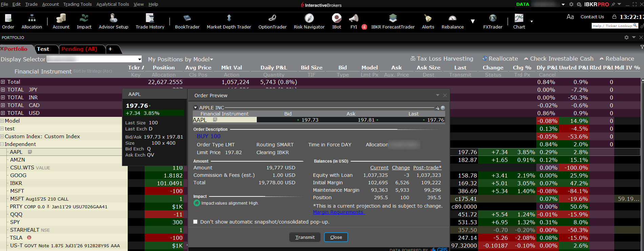Viewport: 644px width, 251px height.
Task: Expand the TOTAL USD row
Action: [x=3, y=113]
